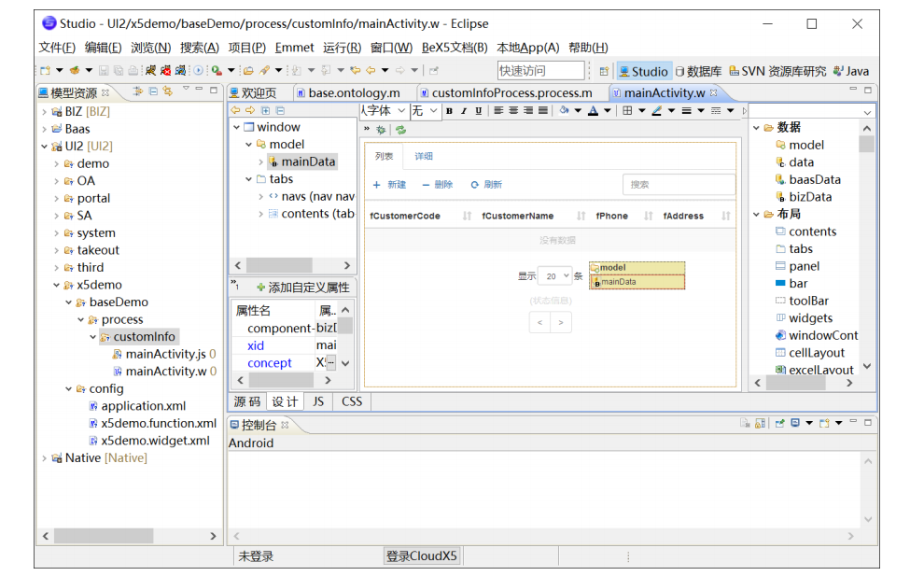Screen dimensions: 924x576
Task: Open the font color swatch picker
Action: (x=592, y=112)
